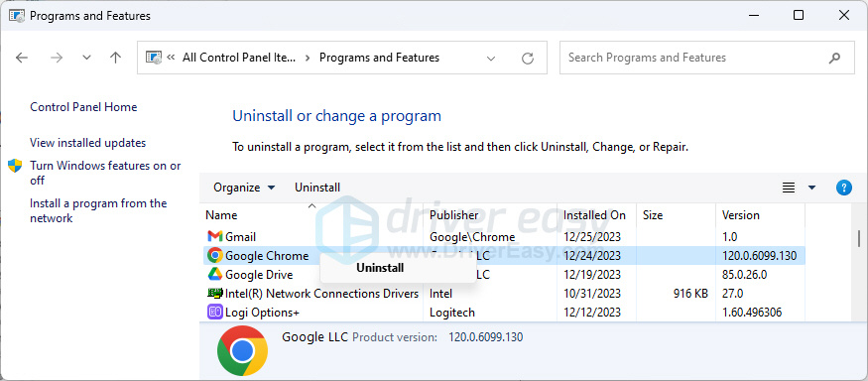Select the Google Chrome icon in list
This screenshot has width=868, height=381.
215,255
